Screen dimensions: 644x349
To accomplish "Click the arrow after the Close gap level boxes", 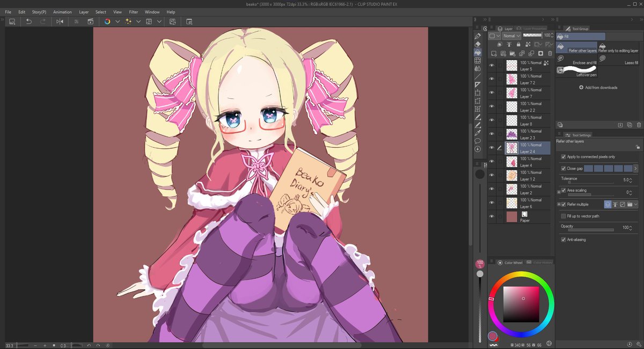I will (x=635, y=169).
